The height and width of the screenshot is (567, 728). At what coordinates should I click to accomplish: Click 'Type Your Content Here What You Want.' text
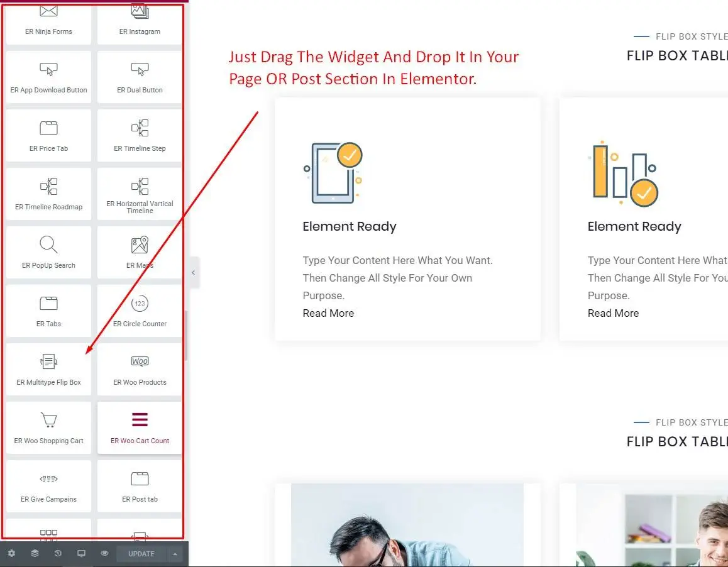coord(397,260)
